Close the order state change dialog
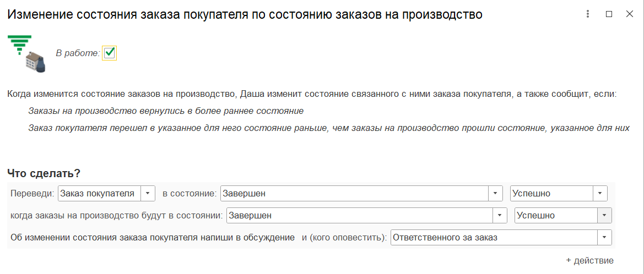Image resolution: width=644 pixels, height=274 pixels. pos(630,14)
